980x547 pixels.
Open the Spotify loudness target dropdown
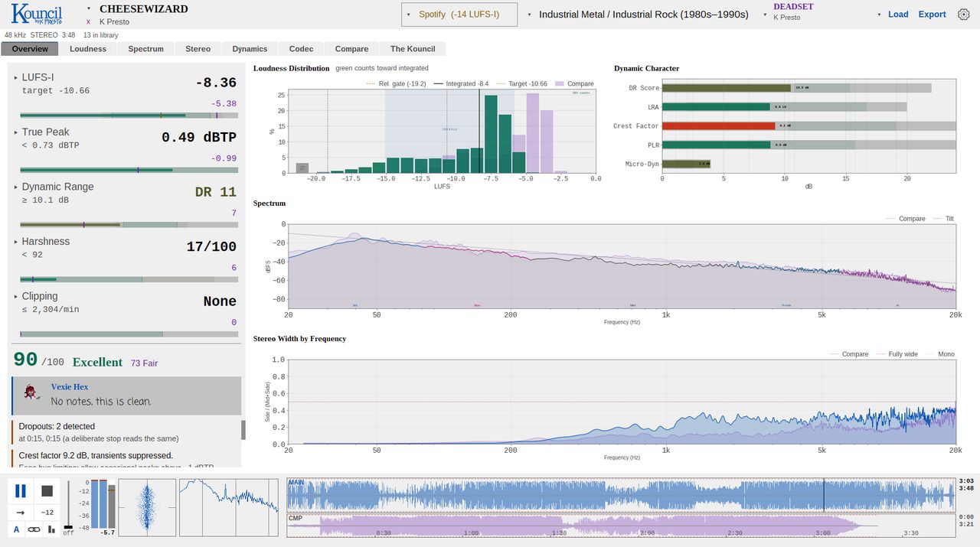(x=459, y=15)
